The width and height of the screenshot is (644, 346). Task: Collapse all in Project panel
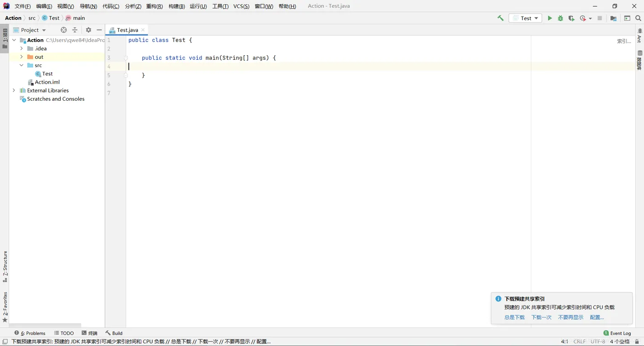75,30
